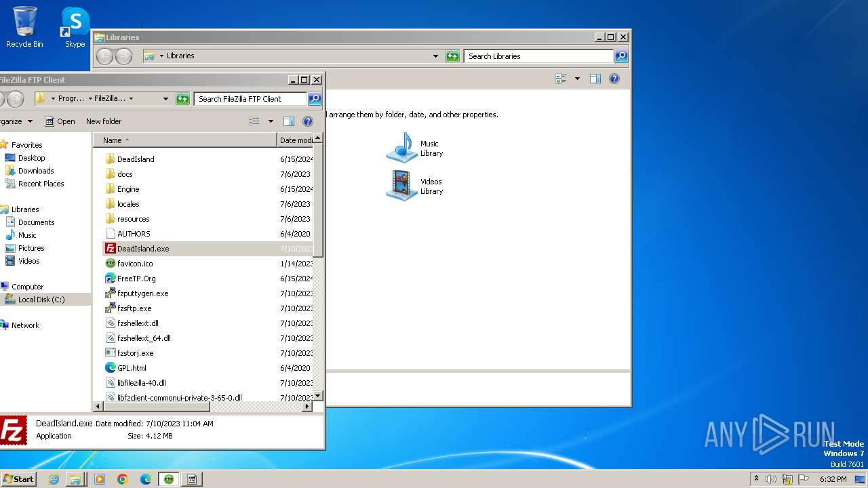868x488 pixels.
Task: Select favicon.ico file
Action: [x=135, y=264]
